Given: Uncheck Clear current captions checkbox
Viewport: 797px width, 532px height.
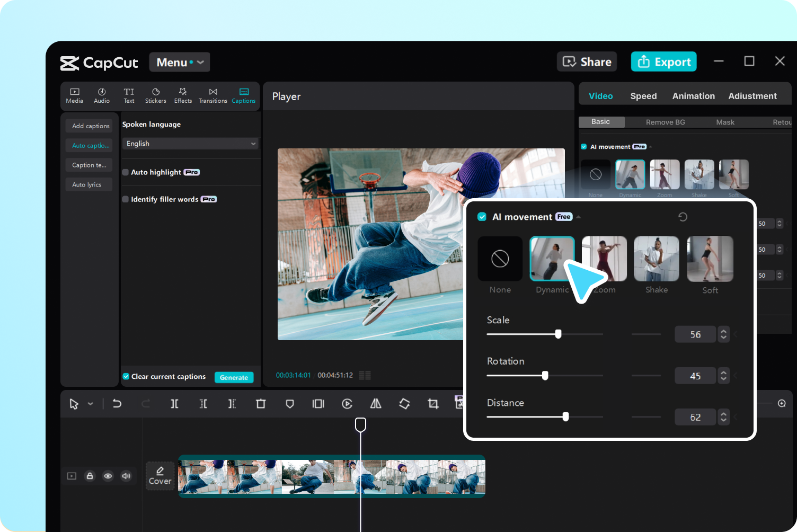Looking at the screenshot, I should pos(126,377).
